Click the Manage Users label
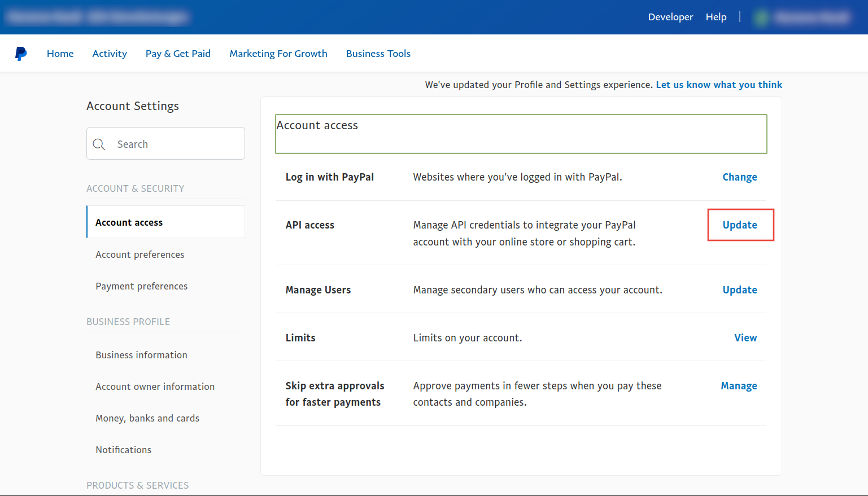The height and width of the screenshot is (496, 868). pos(318,290)
